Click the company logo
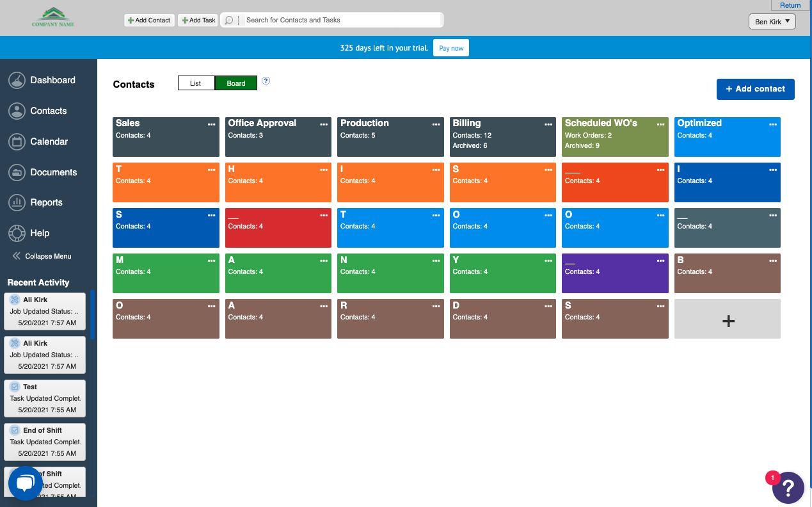Image resolution: width=812 pixels, height=507 pixels. [53, 17]
